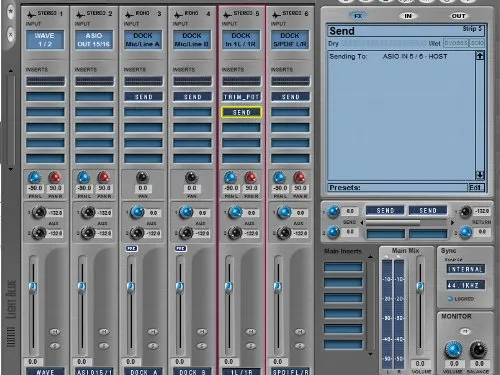Switch to the FX view tab

click(358, 16)
